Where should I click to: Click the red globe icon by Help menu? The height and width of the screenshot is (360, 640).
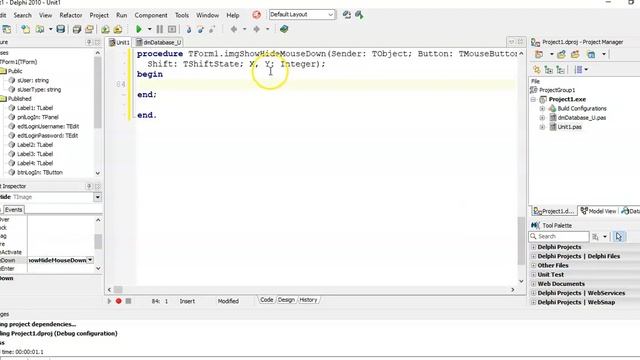(x=256, y=15)
